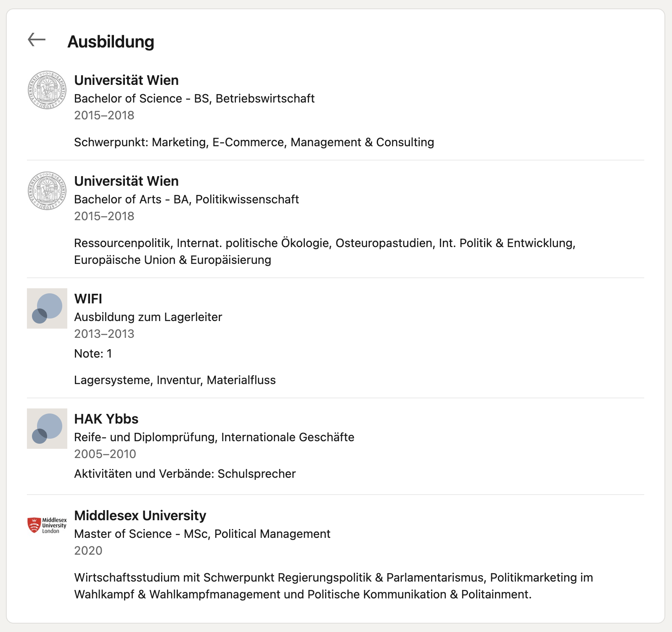The image size is (672, 632).
Task: Click the WIFI school name
Action: pyautogui.click(x=88, y=299)
